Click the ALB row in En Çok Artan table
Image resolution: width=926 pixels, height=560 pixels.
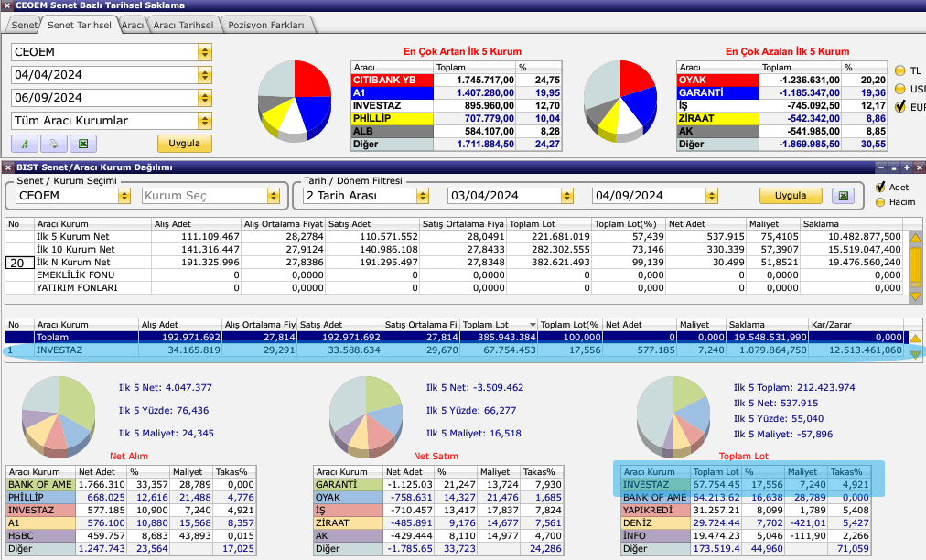456,131
